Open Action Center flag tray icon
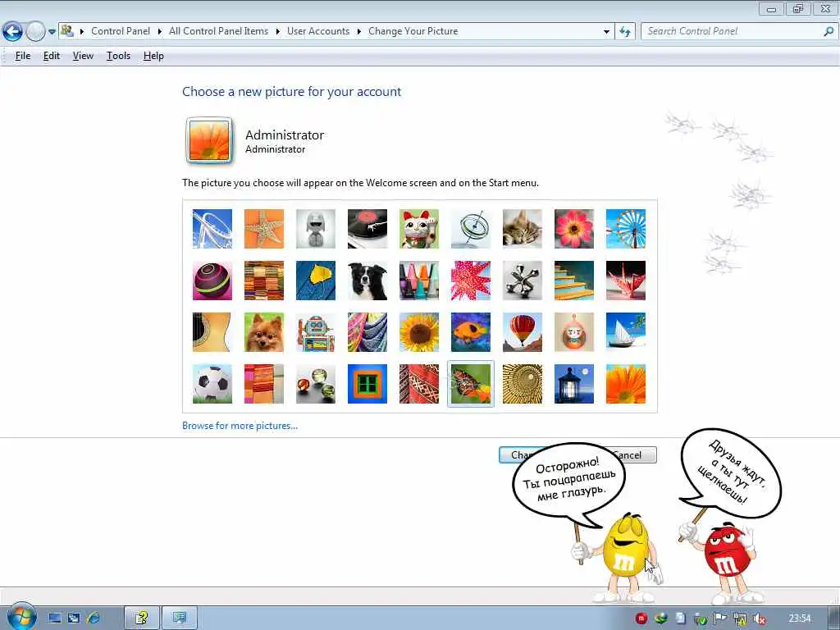The width and height of the screenshot is (840, 630). pyautogui.click(x=720, y=619)
